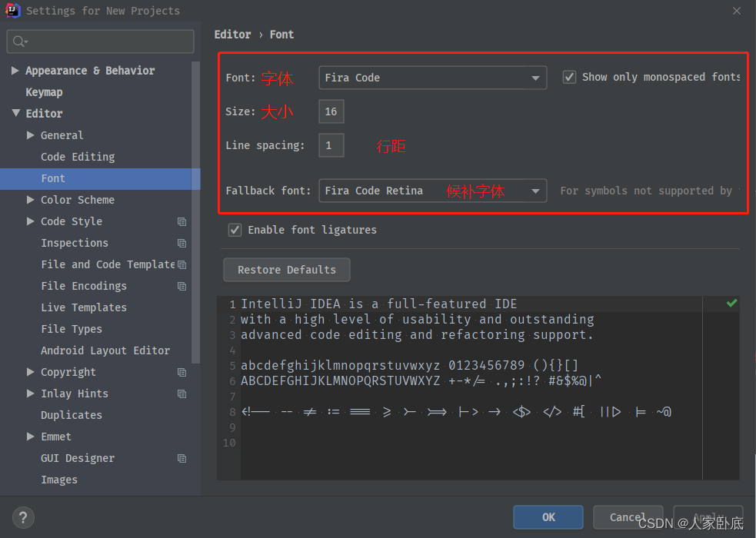Close the Settings for New Projects dialog
The height and width of the screenshot is (538, 756).
[736, 11]
